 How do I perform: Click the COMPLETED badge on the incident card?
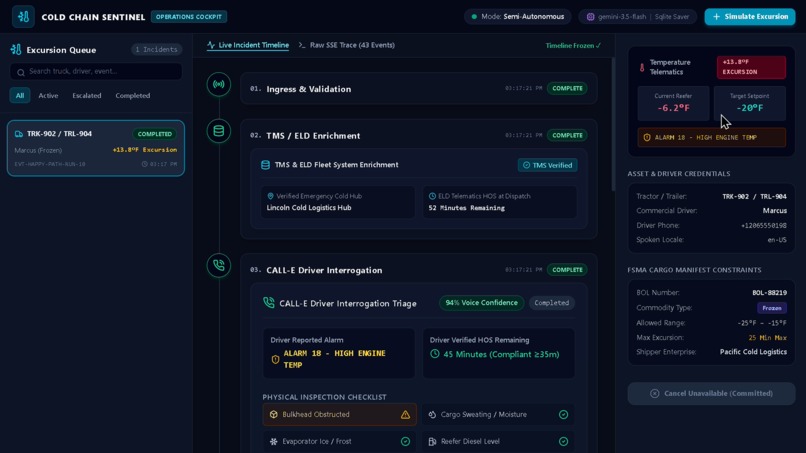click(155, 134)
